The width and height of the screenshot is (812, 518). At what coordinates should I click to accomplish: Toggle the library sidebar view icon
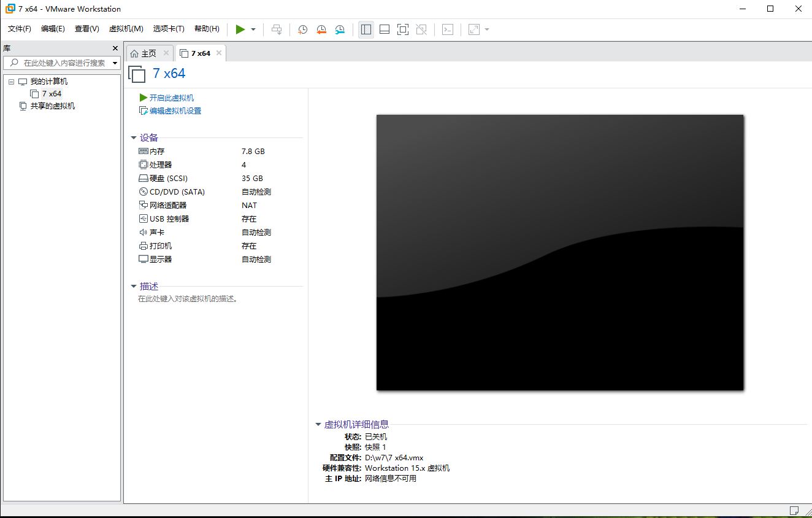pos(366,29)
